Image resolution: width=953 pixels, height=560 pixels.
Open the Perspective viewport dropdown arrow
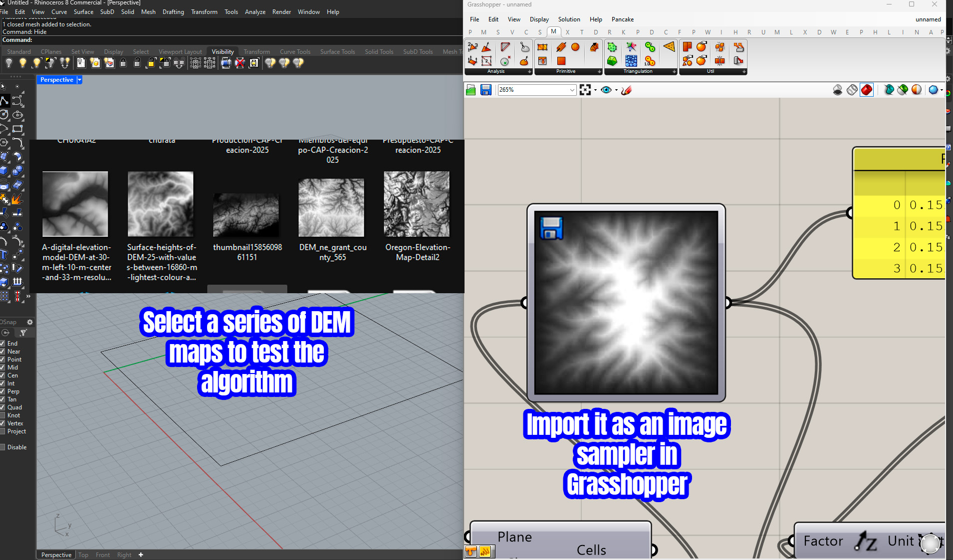[x=79, y=80]
